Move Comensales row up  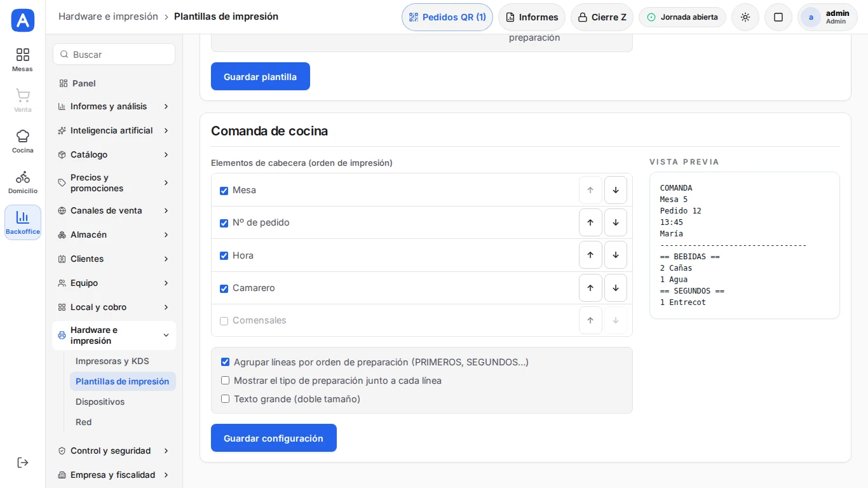590,320
